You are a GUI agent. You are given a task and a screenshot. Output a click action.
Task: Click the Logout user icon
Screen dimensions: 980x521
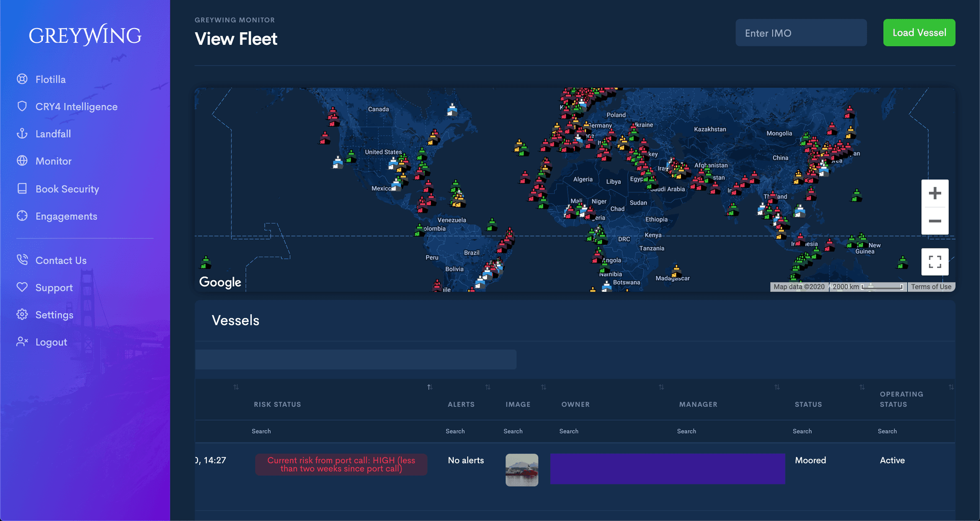(x=22, y=342)
